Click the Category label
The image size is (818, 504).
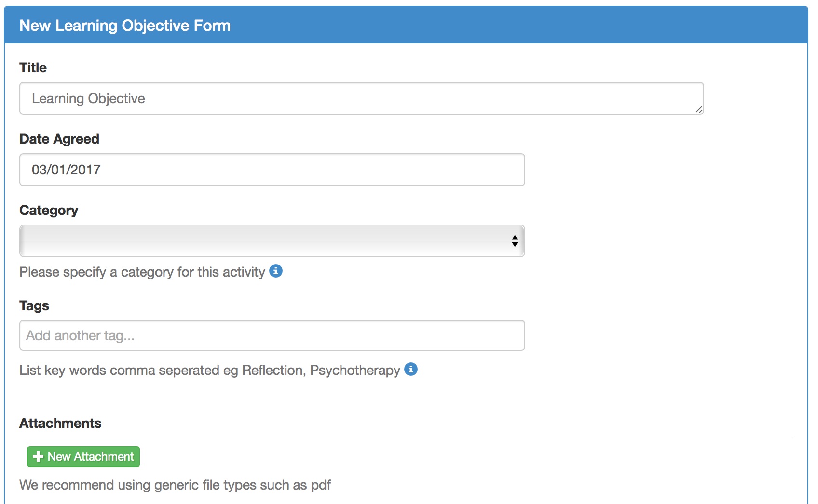click(x=49, y=211)
